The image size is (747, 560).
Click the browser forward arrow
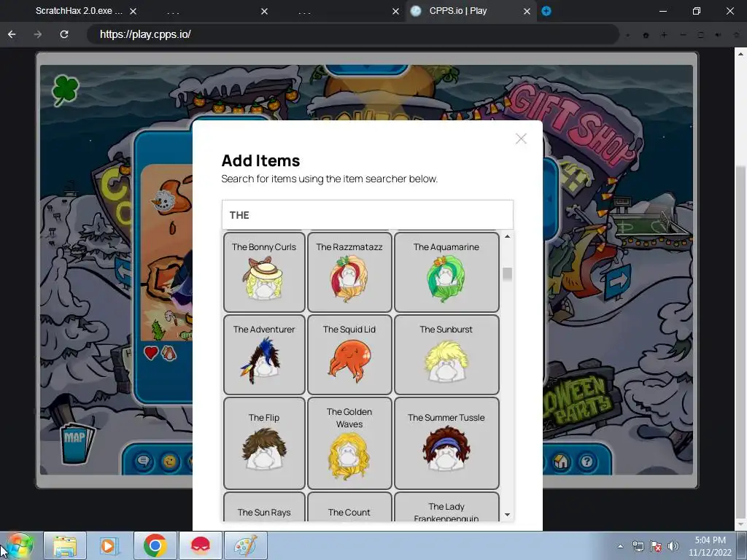click(38, 34)
